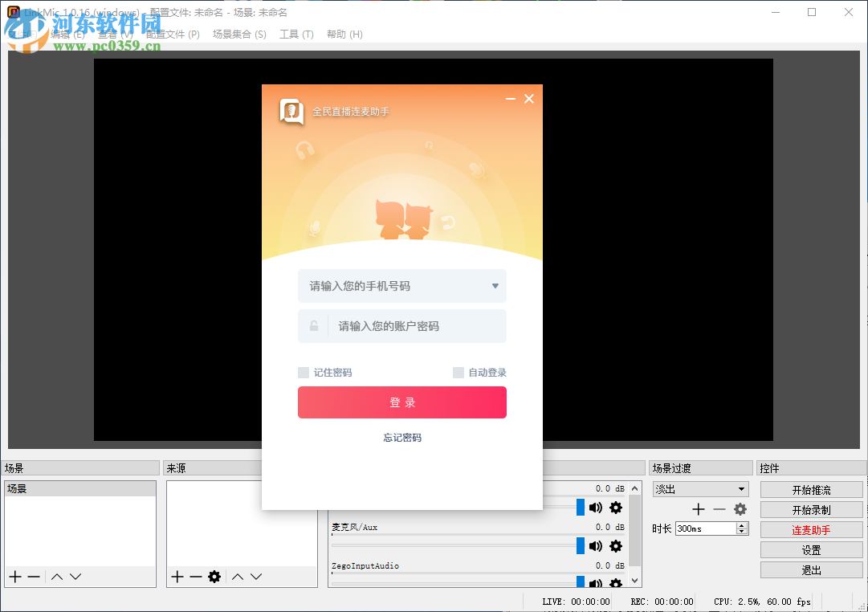Viewport: 868px width, 612px height.
Task: Remove a scene using the minus icon
Action: pos(32,576)
